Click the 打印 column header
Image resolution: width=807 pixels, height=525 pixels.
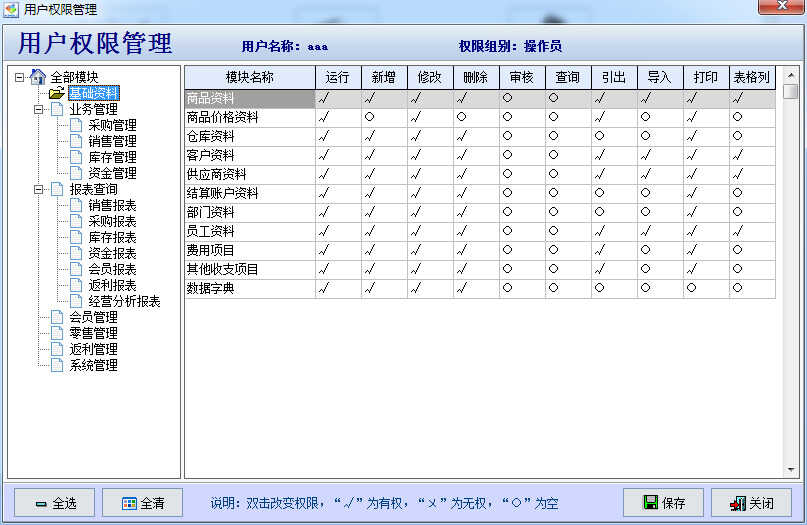[706, 77]
